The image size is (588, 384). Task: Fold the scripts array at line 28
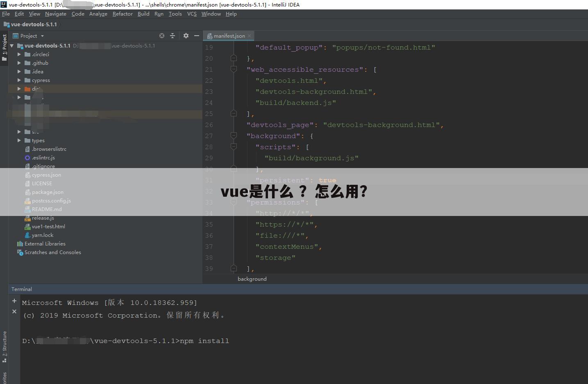pyautogui.click(x=234, y=147)
